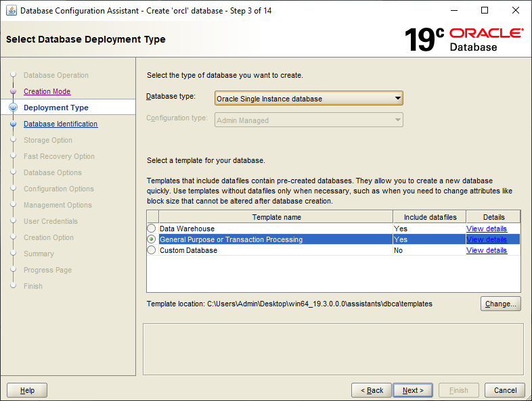Click the Database Identification step bullet
Image resolution: width=532 pixels, height=401 pixels.
pos(13,124)
